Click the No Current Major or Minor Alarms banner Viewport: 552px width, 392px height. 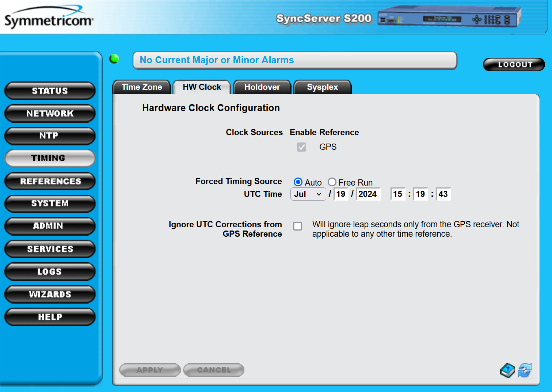295,60
